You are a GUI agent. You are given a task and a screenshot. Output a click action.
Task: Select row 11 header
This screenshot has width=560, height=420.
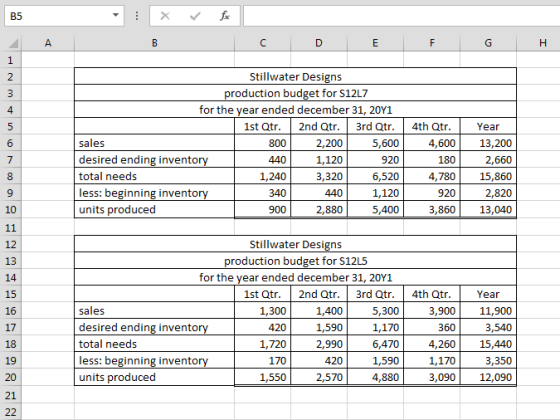[x=10, y=227]
